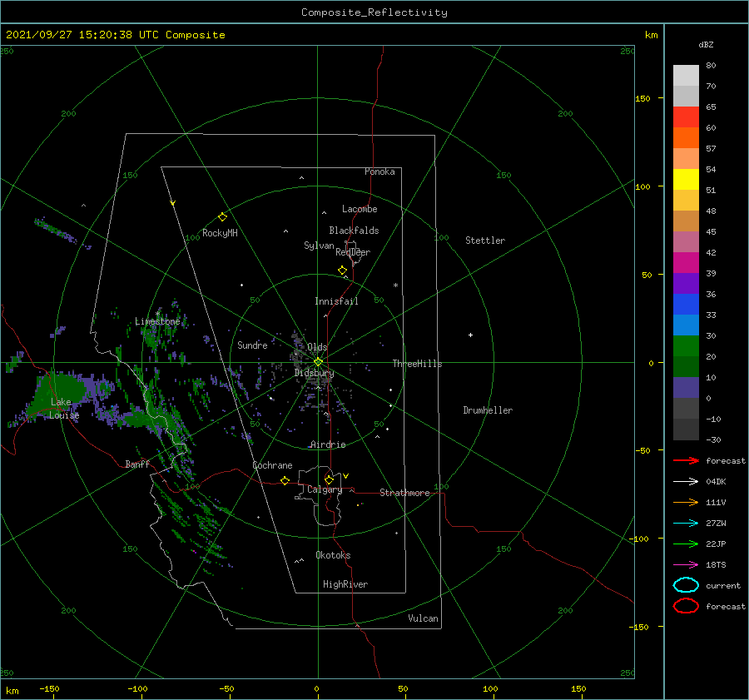This screenshot has height=700, width=749.
Task: Click the orange 111V arrow icon
Action: pos(686,502)
